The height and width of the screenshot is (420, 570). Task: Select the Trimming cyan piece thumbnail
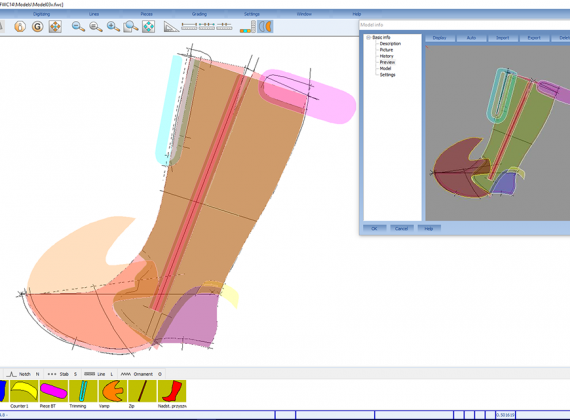83,391
